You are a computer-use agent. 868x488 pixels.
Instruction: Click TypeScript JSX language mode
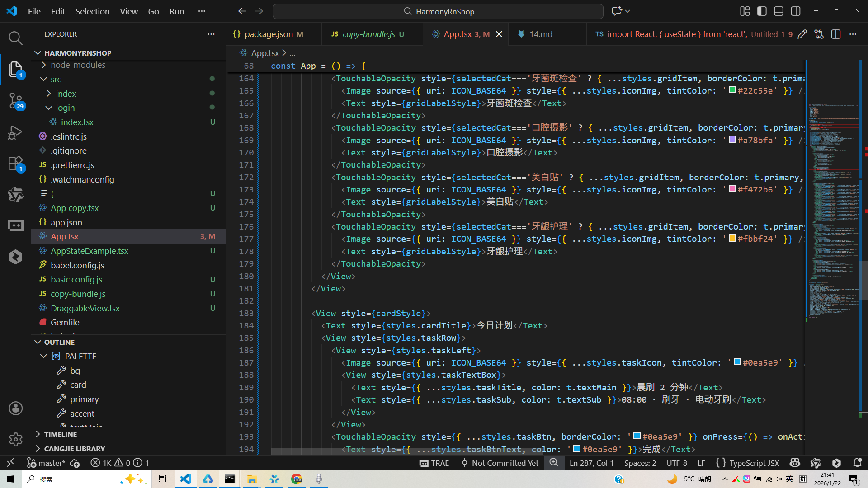[x=754, y=463]
